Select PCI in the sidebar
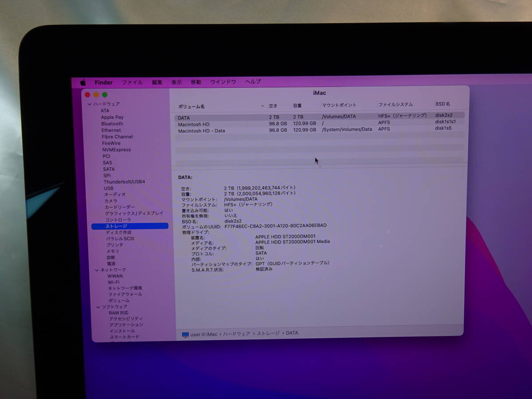Viewport: 532px width, 399px height. [106, 156]
